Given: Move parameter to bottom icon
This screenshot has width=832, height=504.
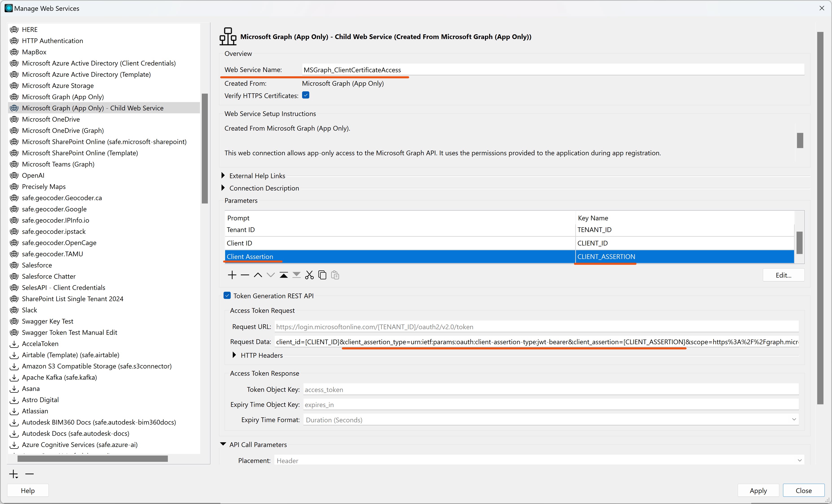Looking at the screenshot, I should click(x=296, y=275).
